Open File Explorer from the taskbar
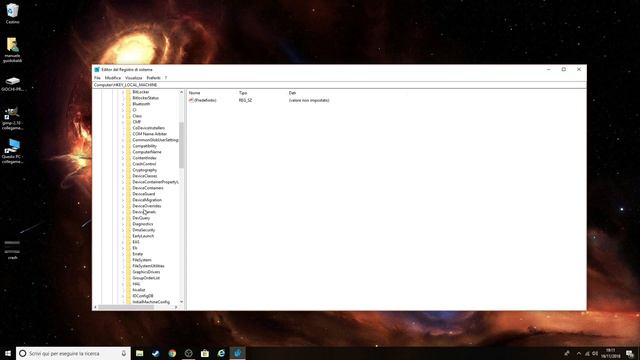The height and width of the screenshot is (360, 640). [140, 353]
